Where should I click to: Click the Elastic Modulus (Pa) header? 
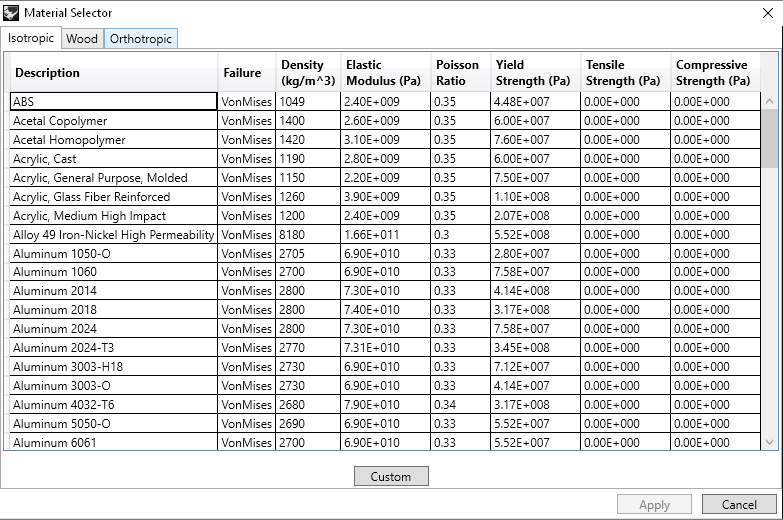click(x=386, y=72)
